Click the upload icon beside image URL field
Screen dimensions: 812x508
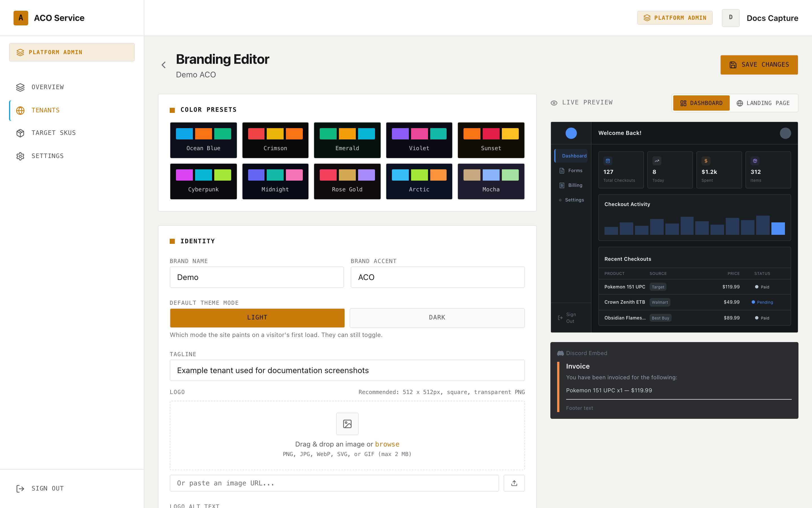click(x=514, y=483)
